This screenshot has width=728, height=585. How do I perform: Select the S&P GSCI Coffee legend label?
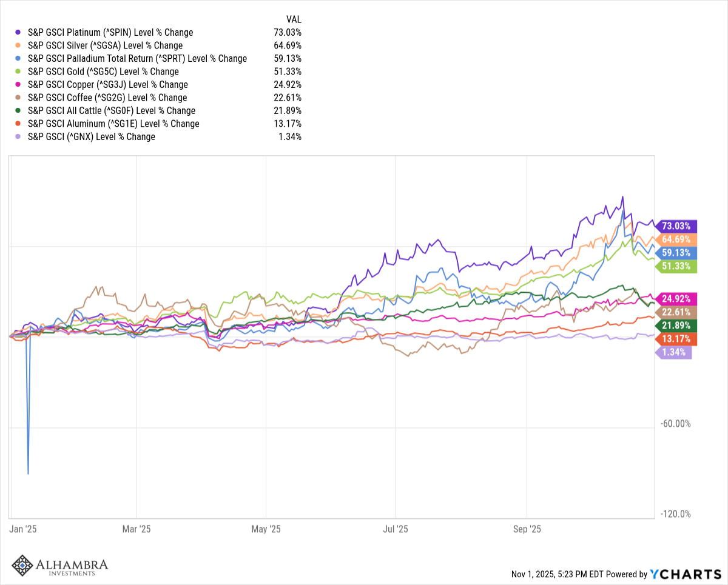pyautogui.click(x=107, y=98)
